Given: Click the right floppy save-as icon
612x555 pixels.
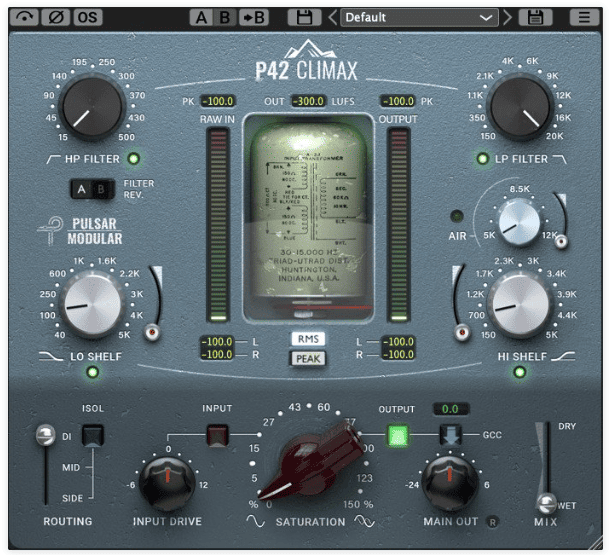Looking at the screenshot, I should 536,18.
